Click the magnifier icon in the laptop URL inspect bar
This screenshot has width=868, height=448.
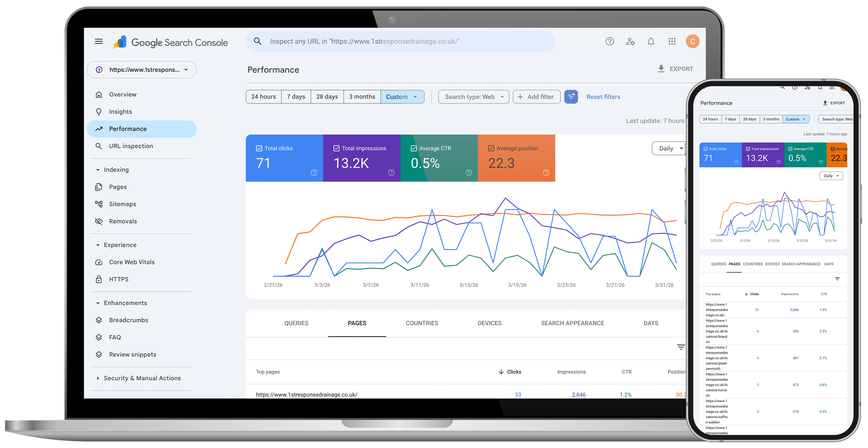click(258, 41)
